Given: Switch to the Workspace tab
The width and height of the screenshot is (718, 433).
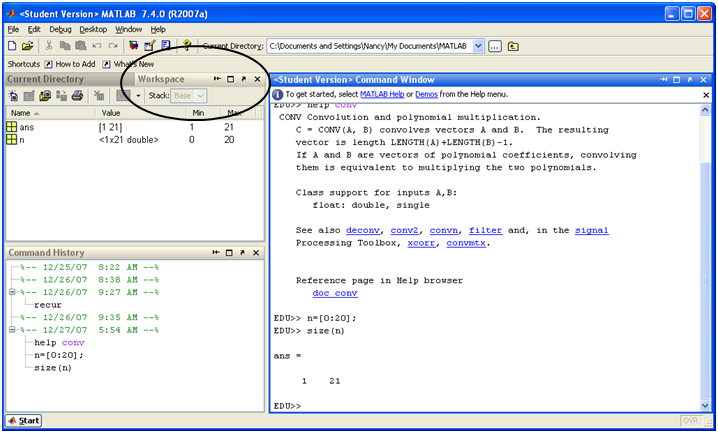Looking at the screenshot, I should click(x=161, y=79).
